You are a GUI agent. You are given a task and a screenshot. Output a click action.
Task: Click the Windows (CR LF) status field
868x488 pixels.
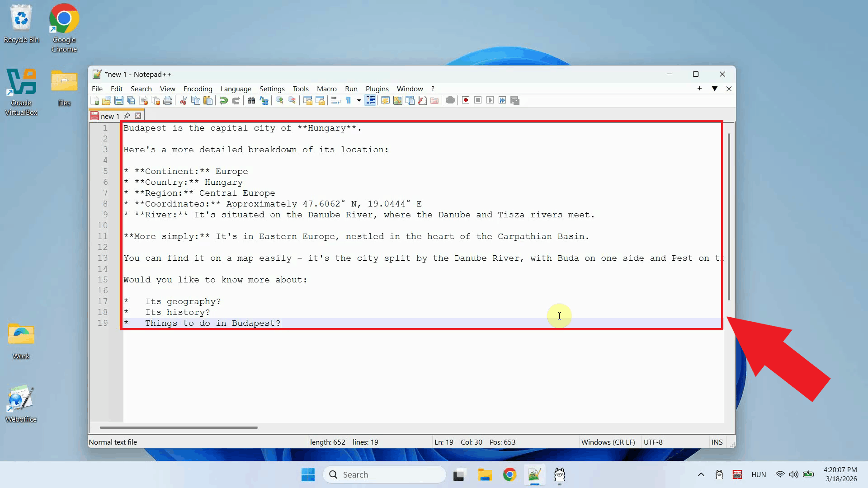tap(608, 442)
